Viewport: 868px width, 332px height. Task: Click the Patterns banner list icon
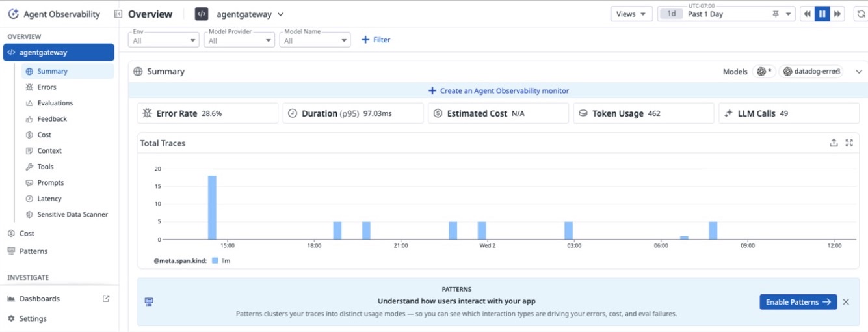[x=149, y=302]
